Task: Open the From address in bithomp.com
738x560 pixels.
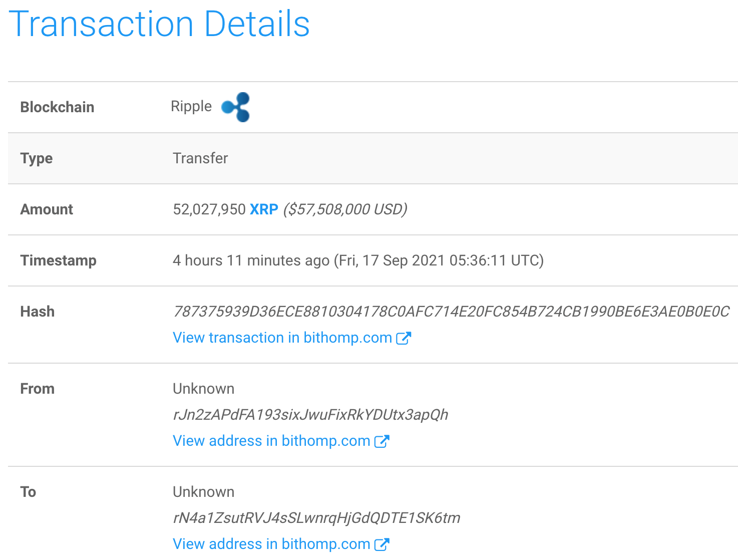Action: click(270, 441)
